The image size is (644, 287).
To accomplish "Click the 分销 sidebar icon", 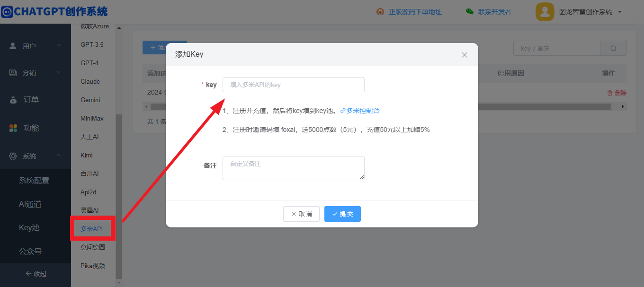I will 13,73.
